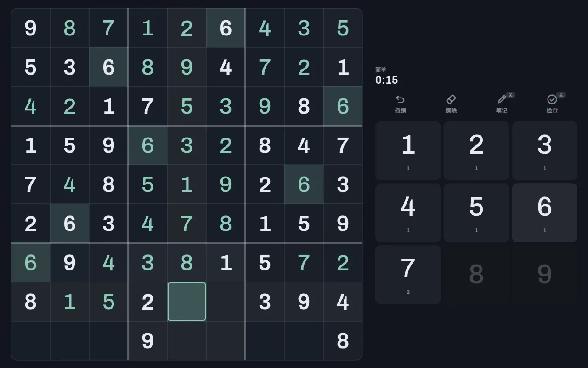
Task: Toggle the notes (笔记) pencil mode
Action: tap(502, 99)
